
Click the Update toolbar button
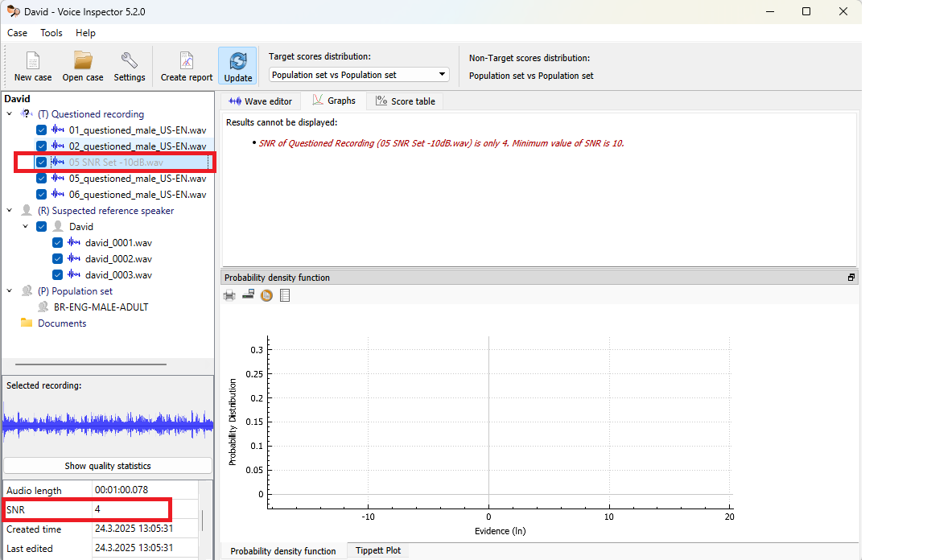pyautogui.click(x=237, y=66)
